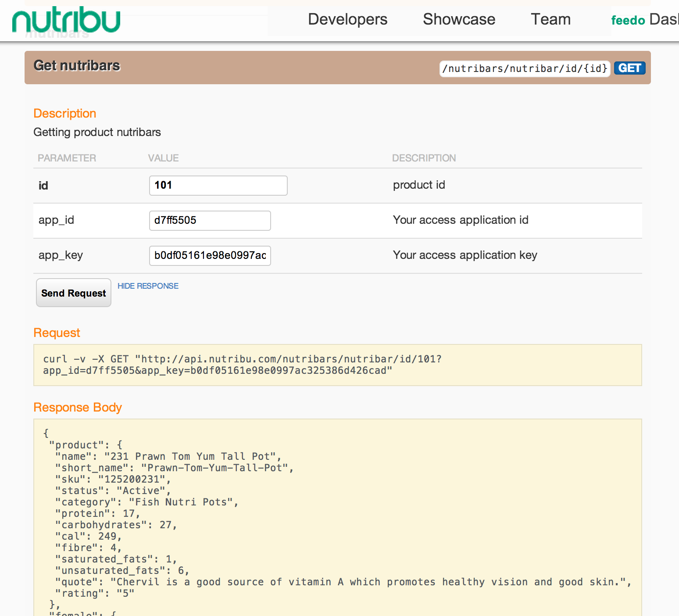Click the VALUE column header
This screenshot has width=679, height=616.
[163, 158]
